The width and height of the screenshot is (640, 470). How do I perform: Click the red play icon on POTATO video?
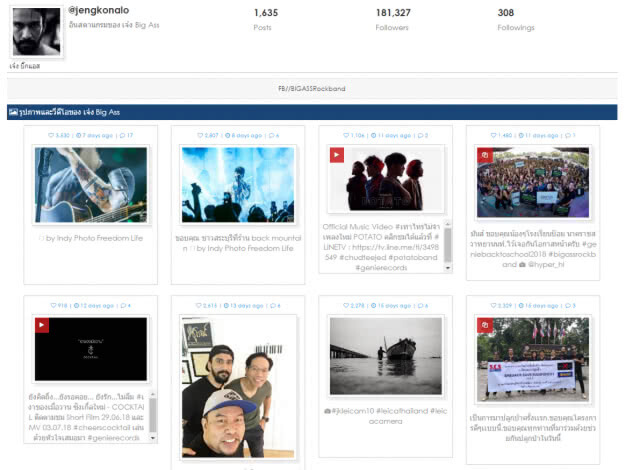tap(337, 155)
